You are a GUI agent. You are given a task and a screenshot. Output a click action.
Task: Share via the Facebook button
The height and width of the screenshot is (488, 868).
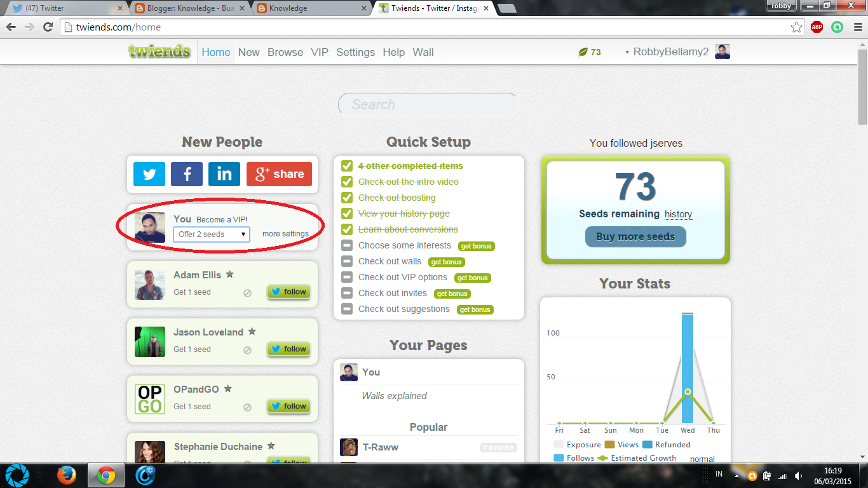coord(187,174)
